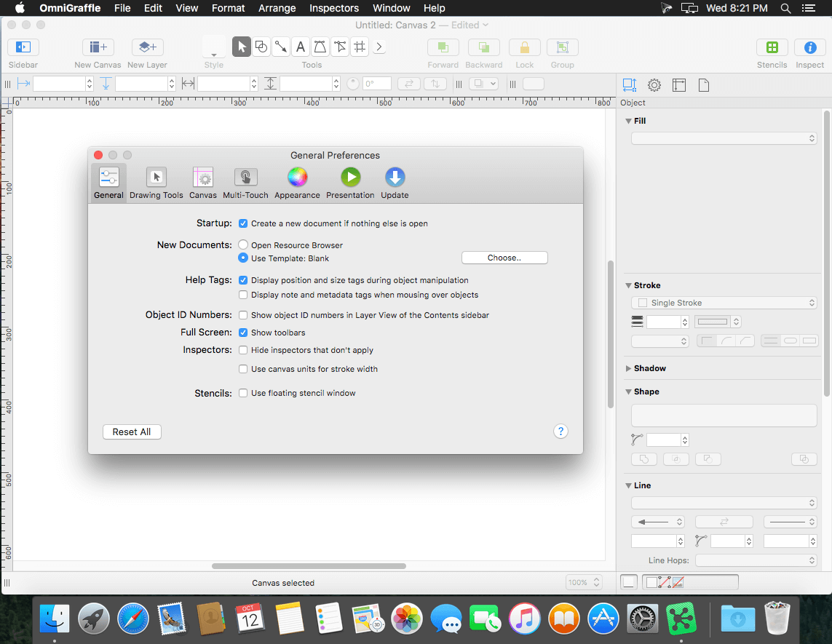832x644 pixels.
Task: Collapse the Line section
Action: click(628, 485)
